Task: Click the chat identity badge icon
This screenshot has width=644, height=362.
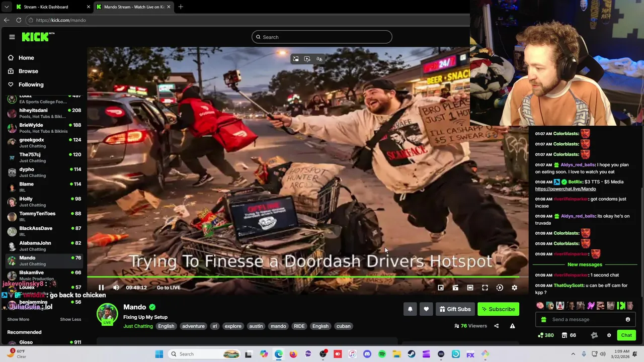Action: [594, 335]
